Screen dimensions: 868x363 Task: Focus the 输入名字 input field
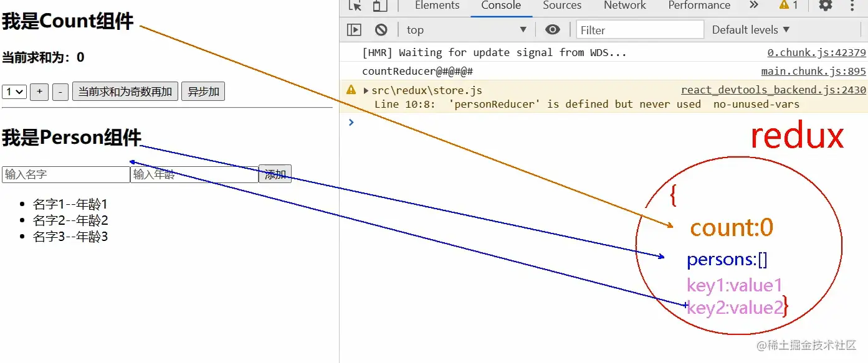pos(66,174)
